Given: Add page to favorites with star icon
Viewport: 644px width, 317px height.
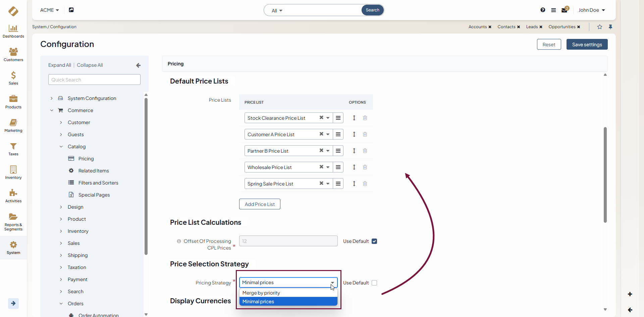Looking at the screenshot, I should [x=600, y=27].
